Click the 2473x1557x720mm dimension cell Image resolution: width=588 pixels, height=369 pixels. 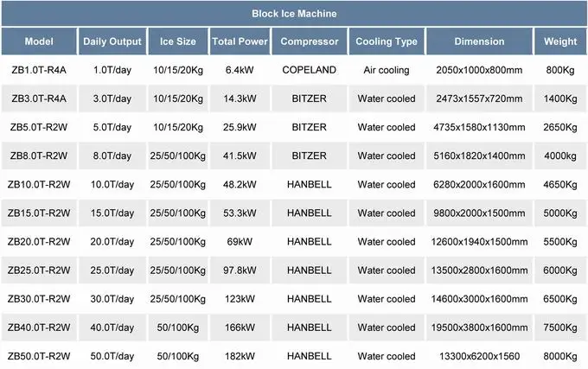click(x=478, y=99)
